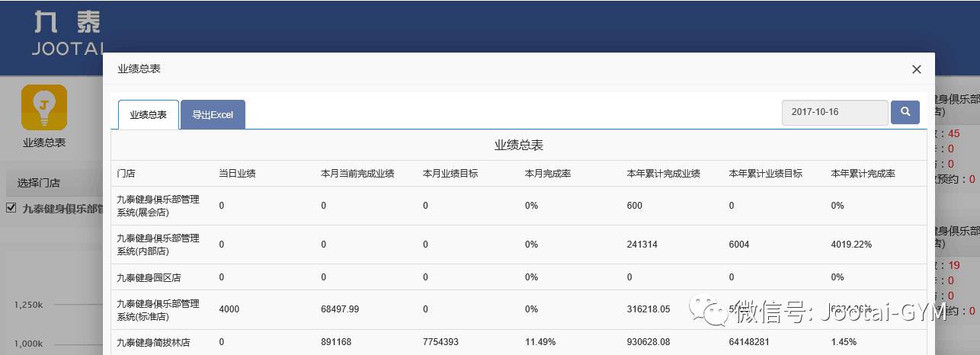Open the 2017-10-16 date field

coord(834,112)
